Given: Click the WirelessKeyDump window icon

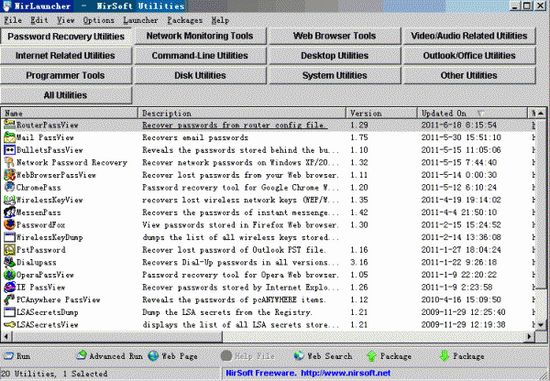Looking at the screenshot, I should [x=9, y=237].
